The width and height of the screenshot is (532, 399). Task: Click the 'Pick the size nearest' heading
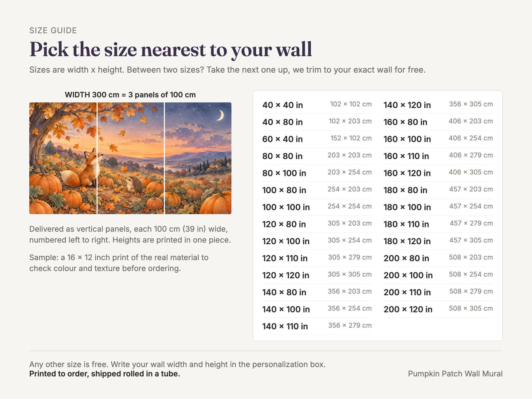coord(171,49)
